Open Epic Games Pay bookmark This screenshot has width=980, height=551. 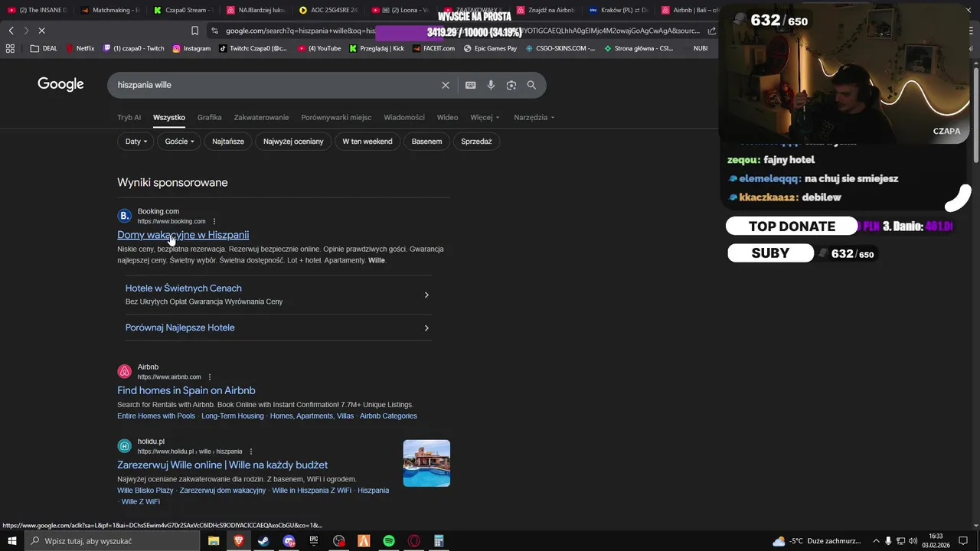pyautogui.click(x=490, y=48)
